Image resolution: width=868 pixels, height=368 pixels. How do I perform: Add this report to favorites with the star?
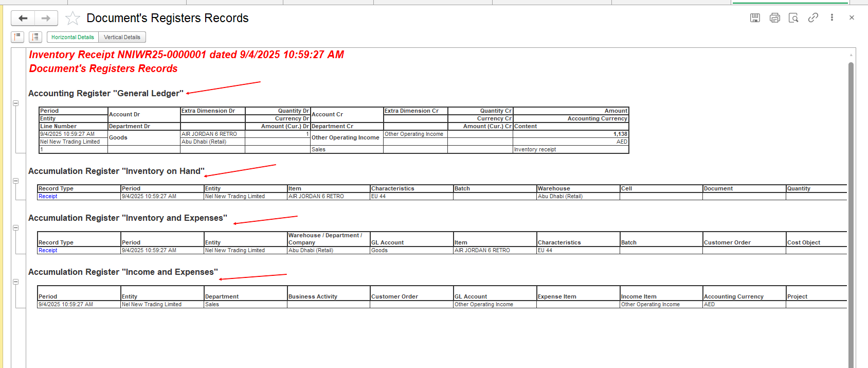[73, 19]
